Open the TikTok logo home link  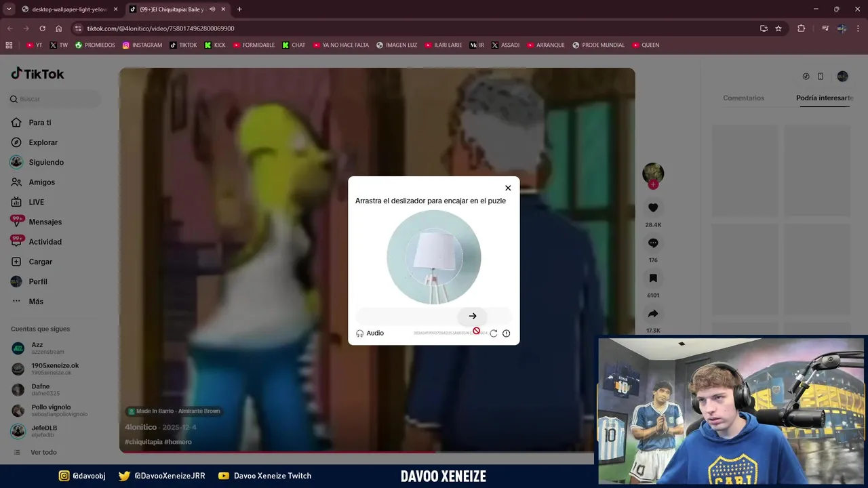tap(38, 74)
